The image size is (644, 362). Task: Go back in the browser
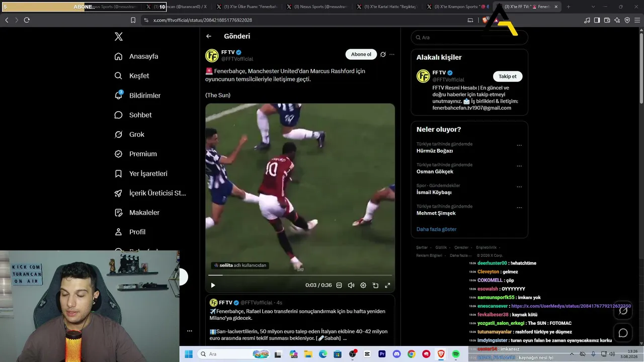coord(7,20)
